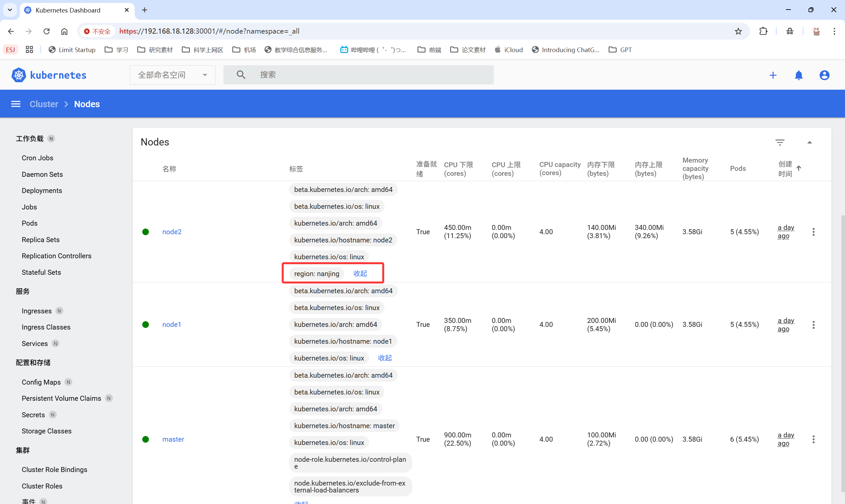
Task: Open the actions menu for node2
Action: tap(813, 232)
